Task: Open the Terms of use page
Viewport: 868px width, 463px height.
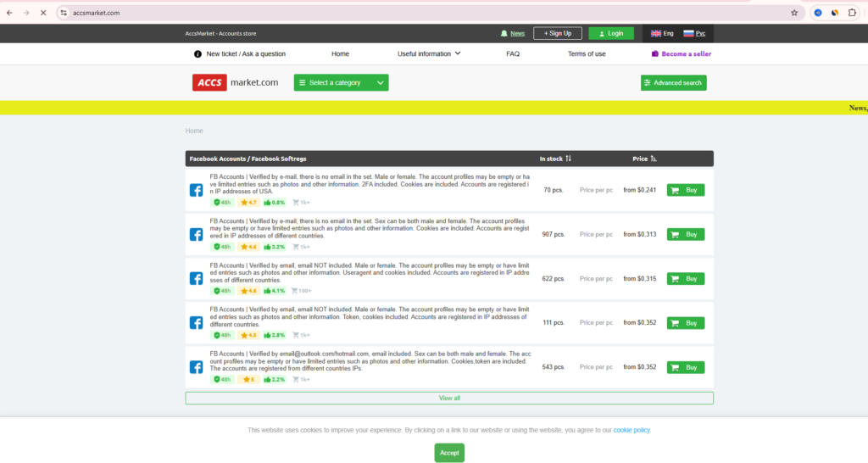Action: (587, 53)
